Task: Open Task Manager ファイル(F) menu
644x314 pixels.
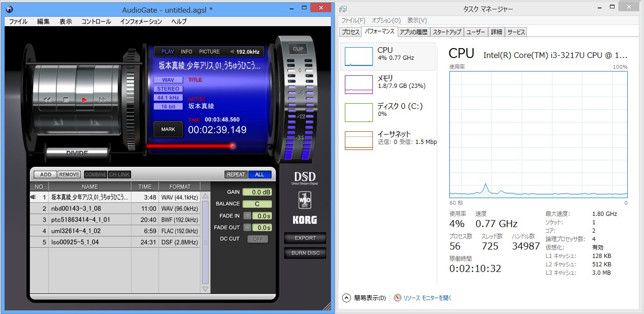Action: [353, 21]
